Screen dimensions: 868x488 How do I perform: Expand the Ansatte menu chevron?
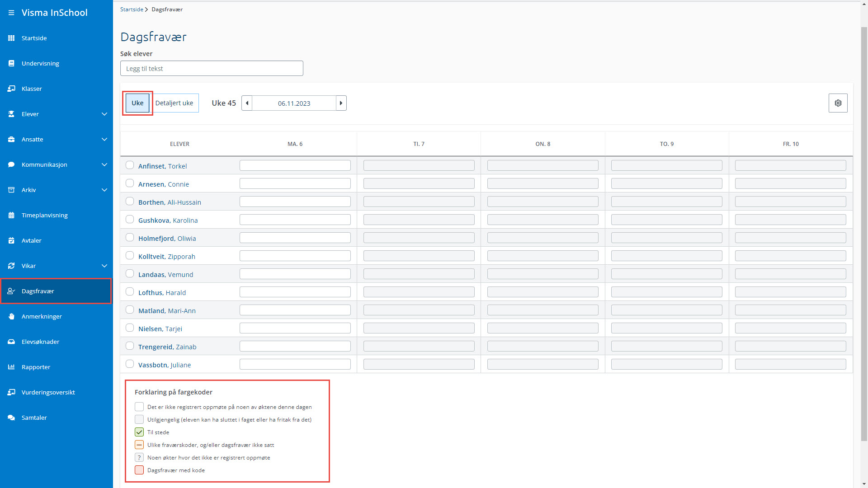(104, 139)
